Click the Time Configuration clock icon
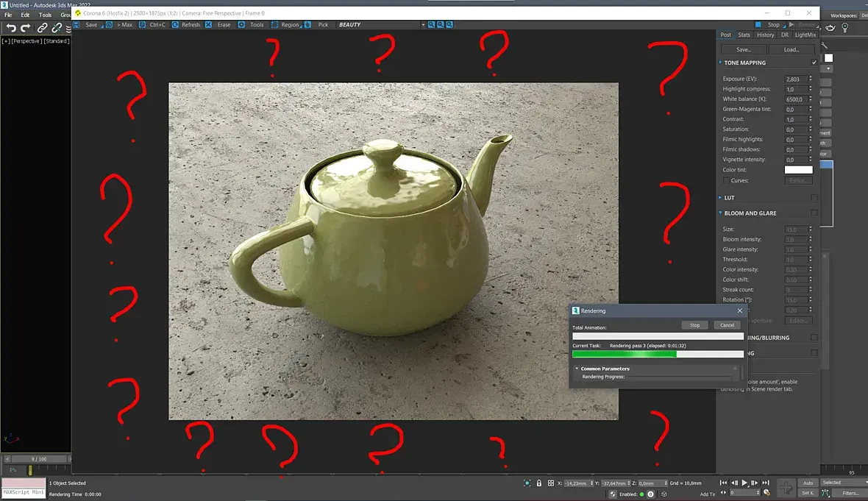The image size is (868, 501). (x=766, y=493)
